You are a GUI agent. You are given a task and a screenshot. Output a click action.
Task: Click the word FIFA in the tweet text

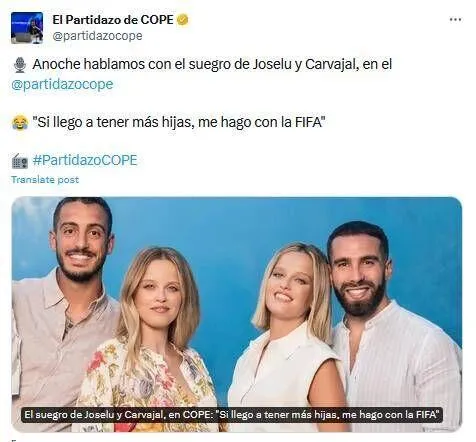pos(308,122)
